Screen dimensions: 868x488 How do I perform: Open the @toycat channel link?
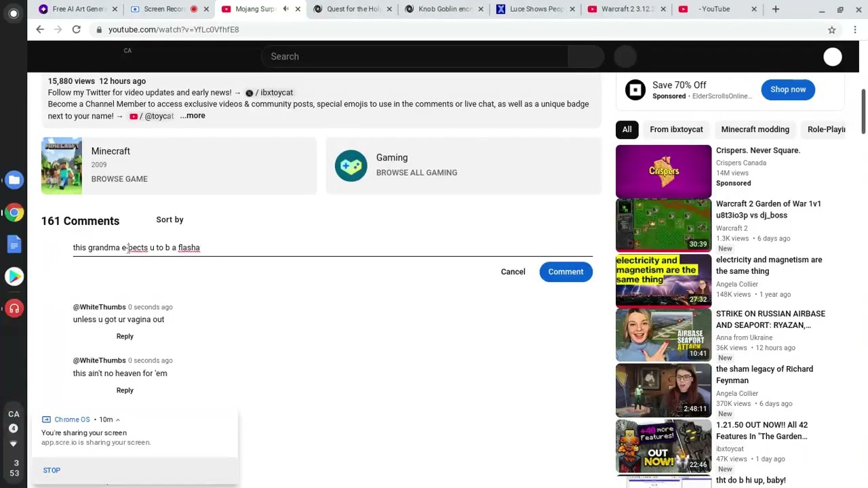pos(152,117)
